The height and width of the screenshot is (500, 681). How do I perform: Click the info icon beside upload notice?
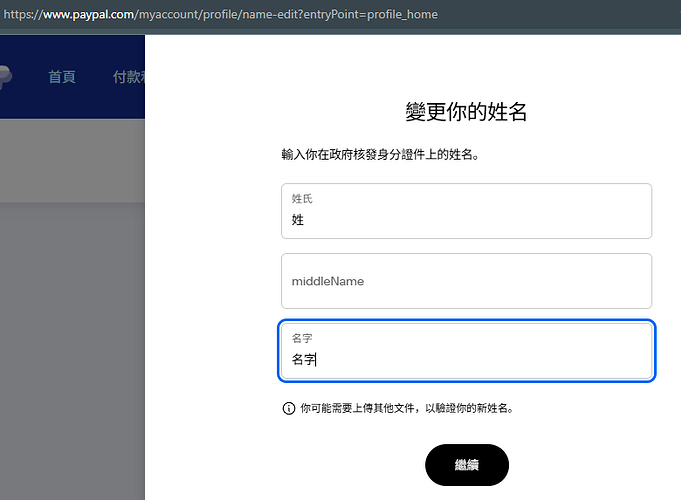[x=289, y=408]
